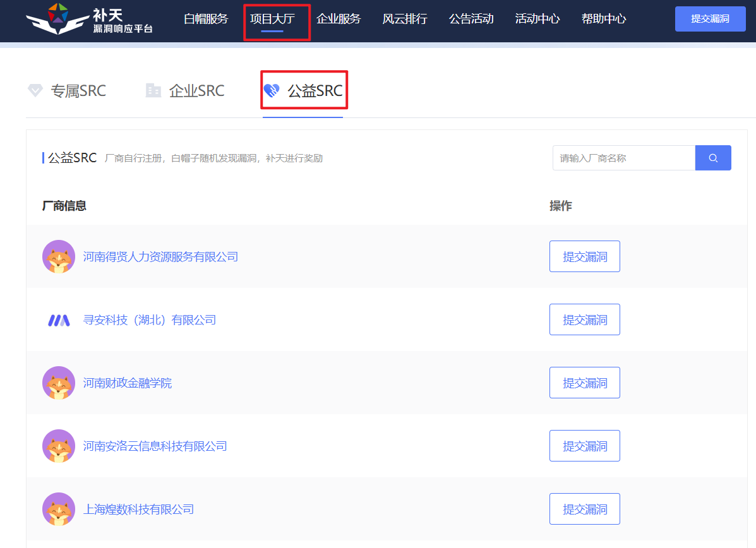Image resolution: width=756 pixels, height=548 pixels.
Task: Click the fox avatar for 上海煌数科技有限公司
Action: 59,509
